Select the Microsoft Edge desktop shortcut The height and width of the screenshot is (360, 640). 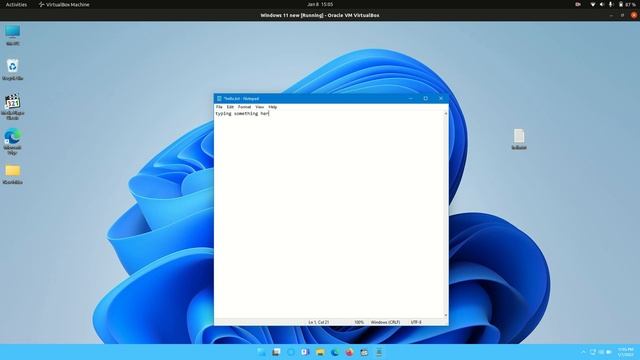pyautogui.click(x=13, y=142)
